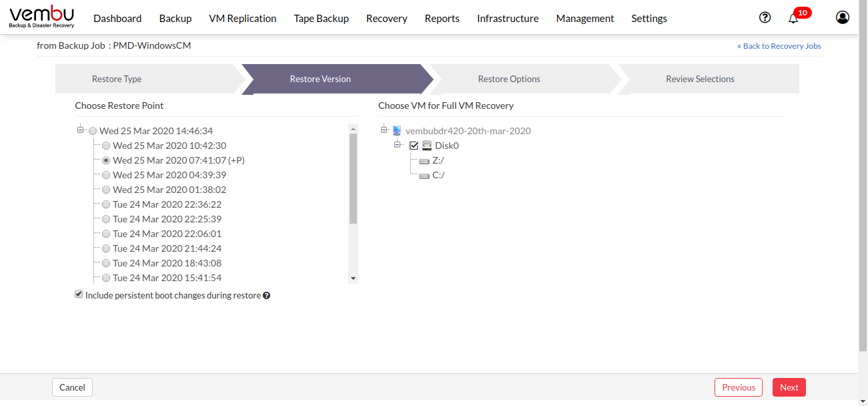Select restore point 07:41:07 (+P) radio
This screenshot has width=868, height=406.
click(106, 160)
